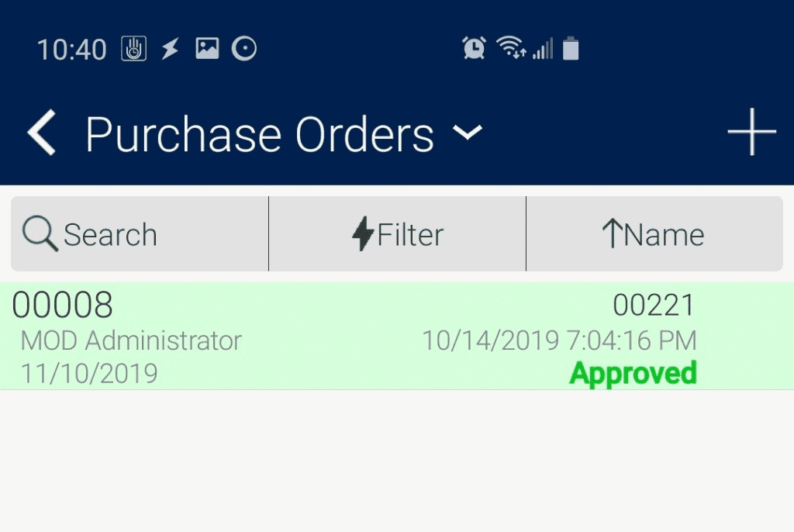Image resolution: width=794 pixels, height=532 pixels.
Task: Tap the cellular signal strength icon
Action: click(543, 49)
